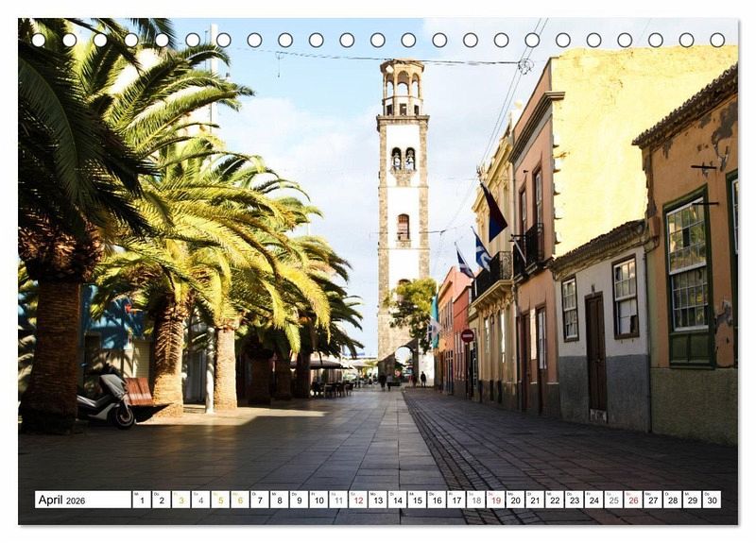Image resolution: width=756 pixels, height=543 pixels.
Task: Select day 3 in the calendar strip
Action: click(x=180, y=500)
